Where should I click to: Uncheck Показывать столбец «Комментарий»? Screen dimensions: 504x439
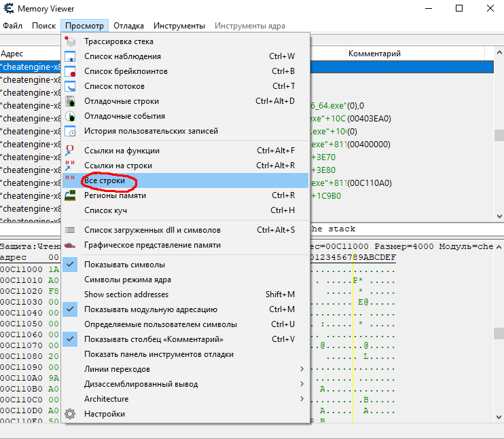click(x=70, y=339)
